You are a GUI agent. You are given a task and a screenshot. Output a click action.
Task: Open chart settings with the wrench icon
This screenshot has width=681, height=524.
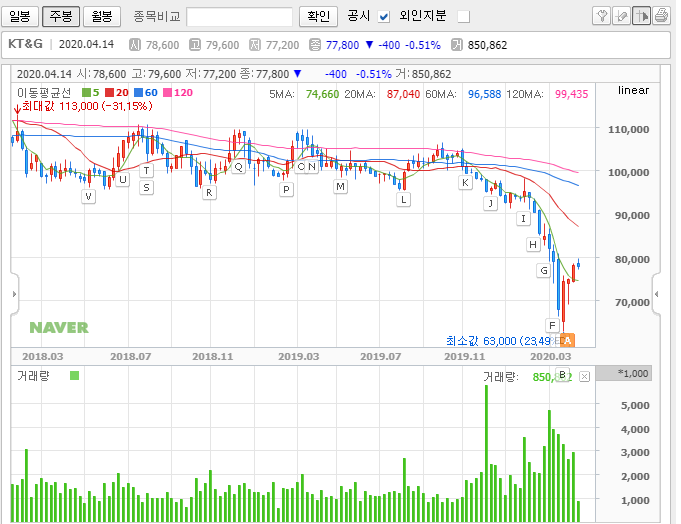602,16
